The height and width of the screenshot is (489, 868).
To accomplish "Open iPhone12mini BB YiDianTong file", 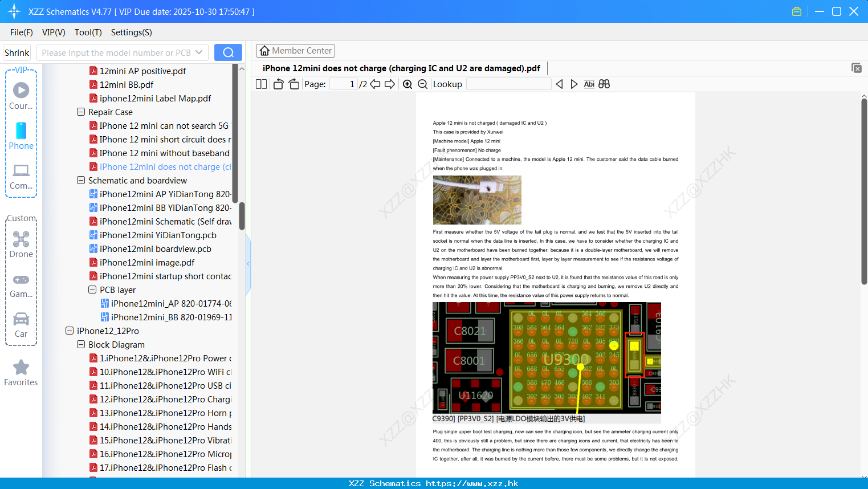I will (x=160, y=208).
